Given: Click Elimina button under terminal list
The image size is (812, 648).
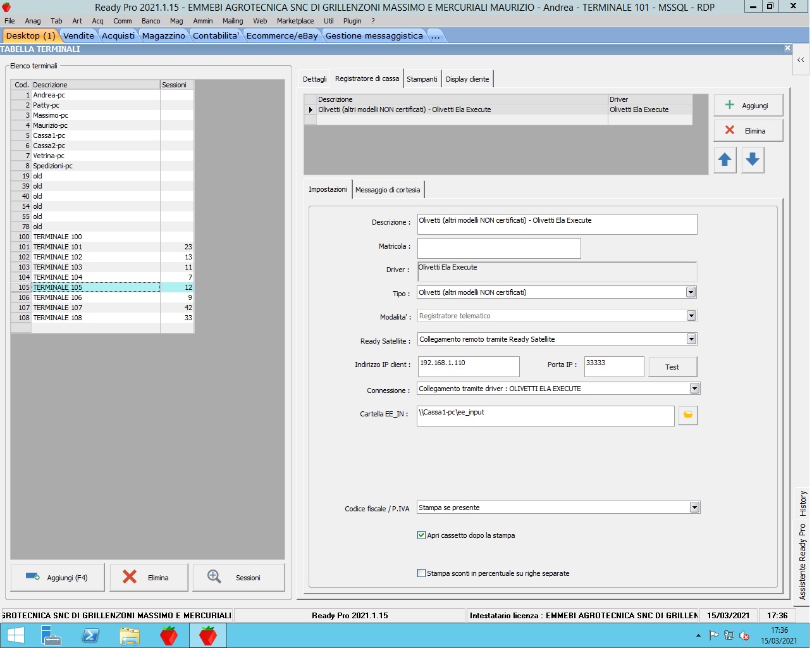Looking at the screenshot, I should pyautogui.click(x=149, y=577).
